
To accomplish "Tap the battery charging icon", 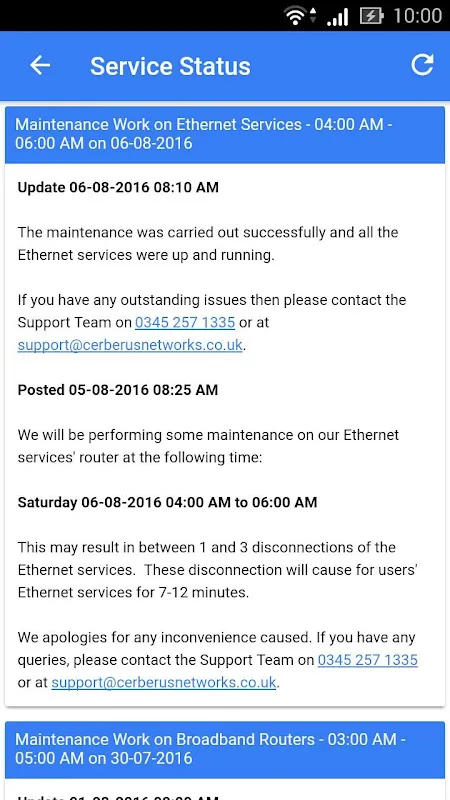I will [x=371, y=16].
